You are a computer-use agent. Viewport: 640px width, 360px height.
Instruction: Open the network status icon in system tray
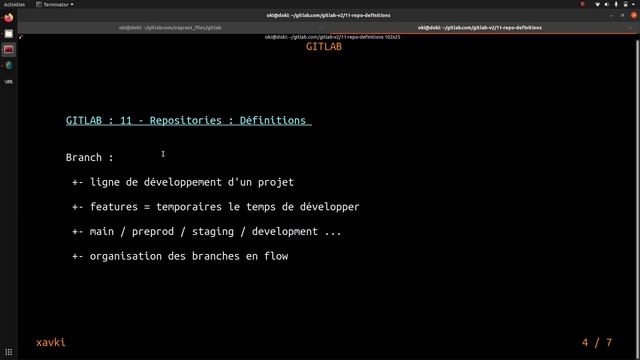click(x=598, y=4)
